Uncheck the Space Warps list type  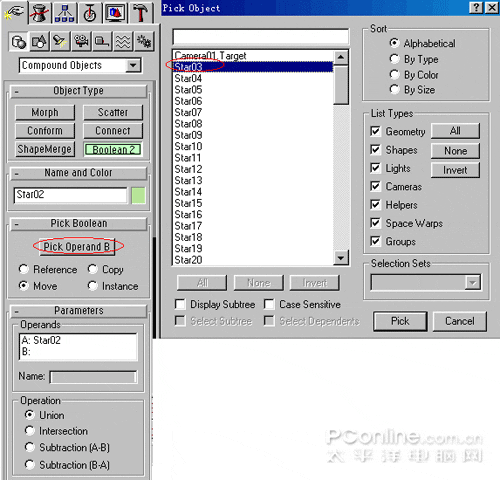375,223
